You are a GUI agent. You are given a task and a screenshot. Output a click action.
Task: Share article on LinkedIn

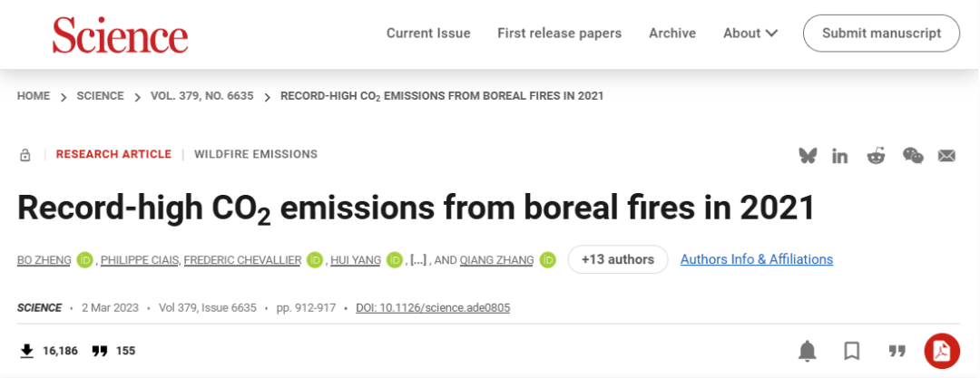840,155
